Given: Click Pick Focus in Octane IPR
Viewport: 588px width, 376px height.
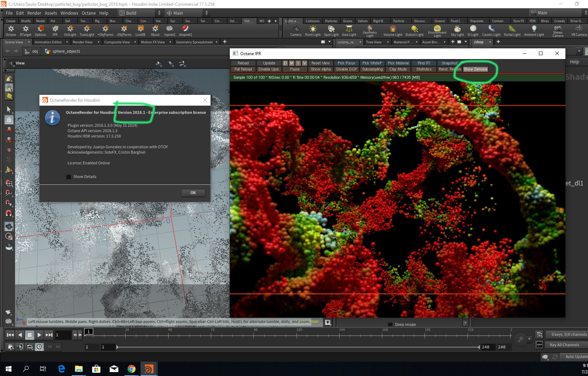Looking at the screenshot, I should click(346, 63).
